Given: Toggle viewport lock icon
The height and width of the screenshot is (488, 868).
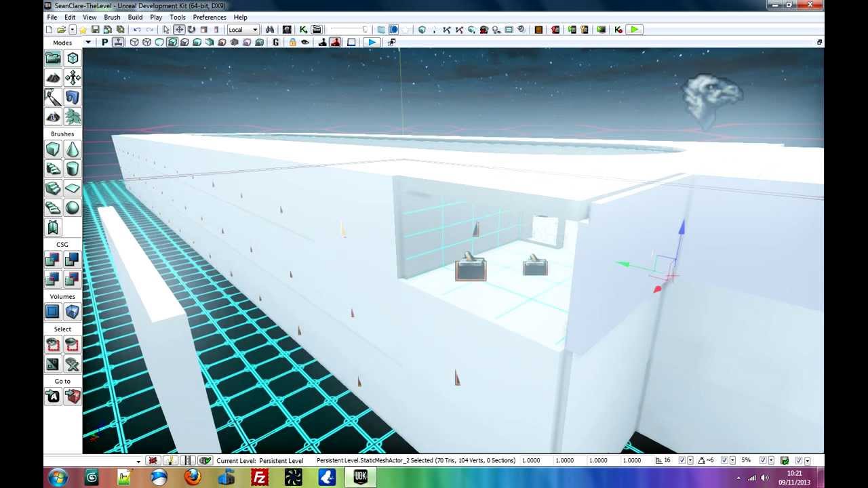Looking at the screenshot, I should pos(292,43).
